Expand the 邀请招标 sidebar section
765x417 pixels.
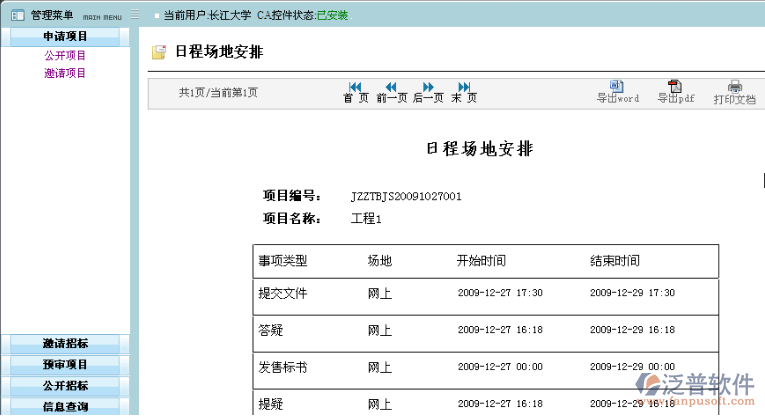click(65, 343)
